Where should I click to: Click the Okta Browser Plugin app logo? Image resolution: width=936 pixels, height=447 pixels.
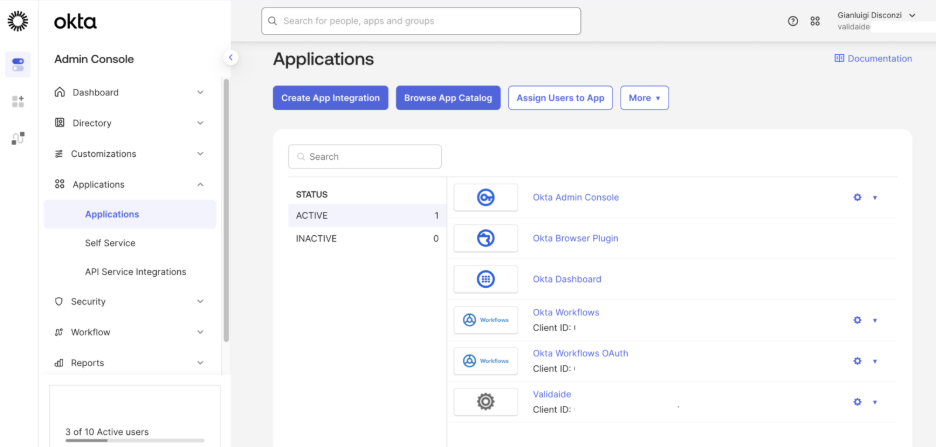(x=486, y=238)
